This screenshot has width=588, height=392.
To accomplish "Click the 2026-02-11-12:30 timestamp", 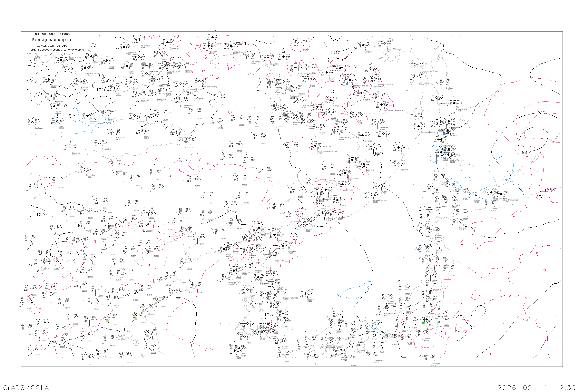I will 536,387.
